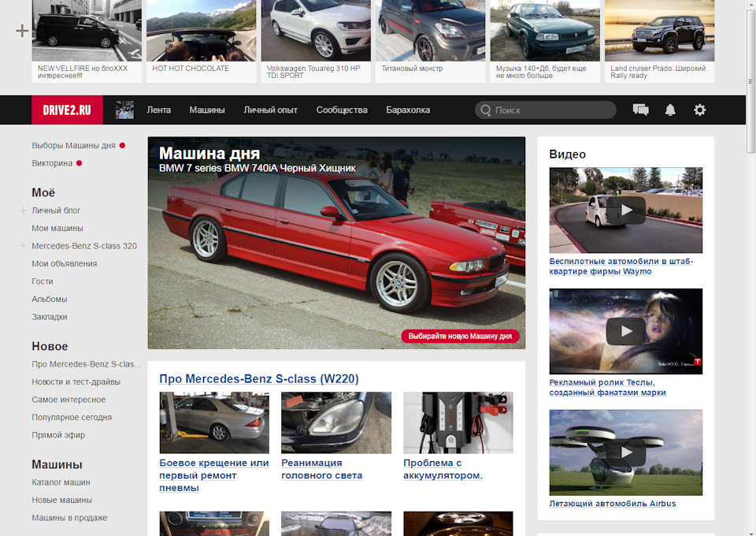Screen dimensions: 756x536
Task: Open the Volkswagen Touareg 310 HP card
Action: click(316, 41)
